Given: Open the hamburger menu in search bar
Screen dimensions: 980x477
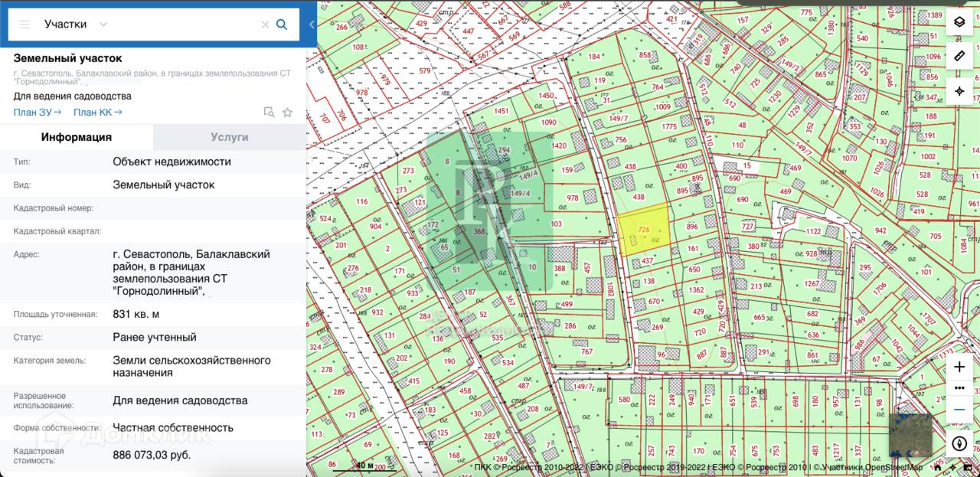Looking at the screenshot, I should (24, 25).
